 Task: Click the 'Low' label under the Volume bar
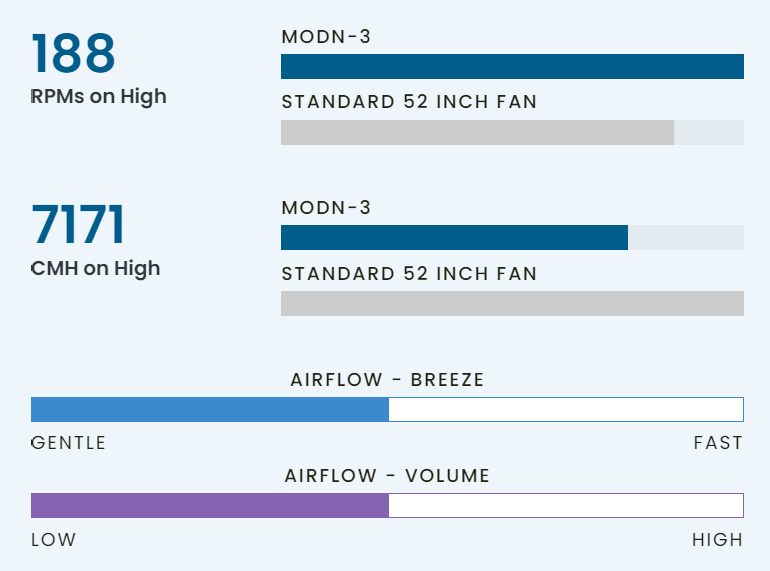[x=54, y=540]
